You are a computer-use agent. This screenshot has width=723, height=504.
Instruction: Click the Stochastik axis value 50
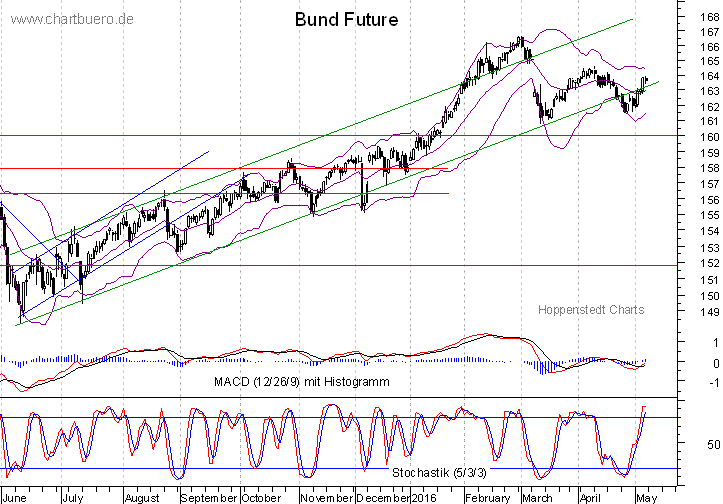click(713, 445)
